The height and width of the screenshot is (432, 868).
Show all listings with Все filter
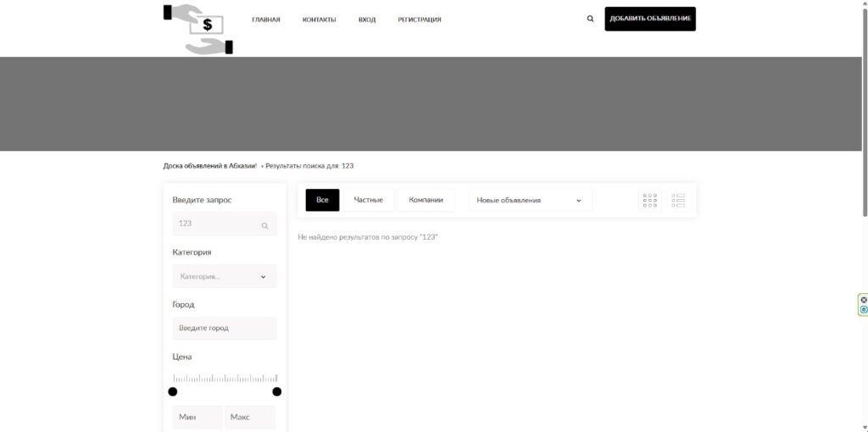[322, 200]
